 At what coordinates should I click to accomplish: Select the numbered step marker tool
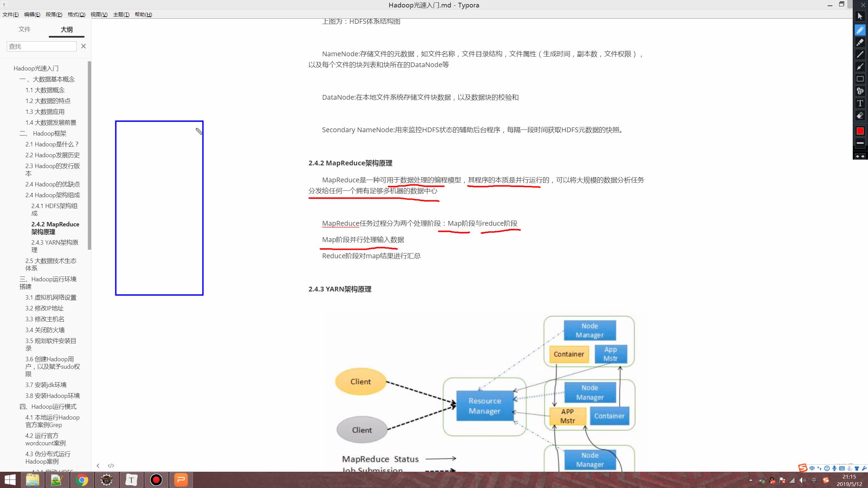(x=860, y=91)
